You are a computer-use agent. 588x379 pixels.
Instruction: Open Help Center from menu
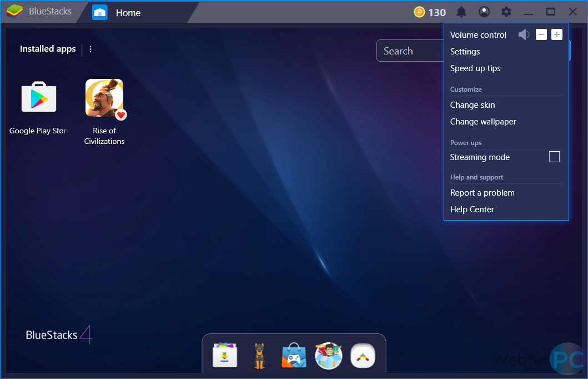472,210
